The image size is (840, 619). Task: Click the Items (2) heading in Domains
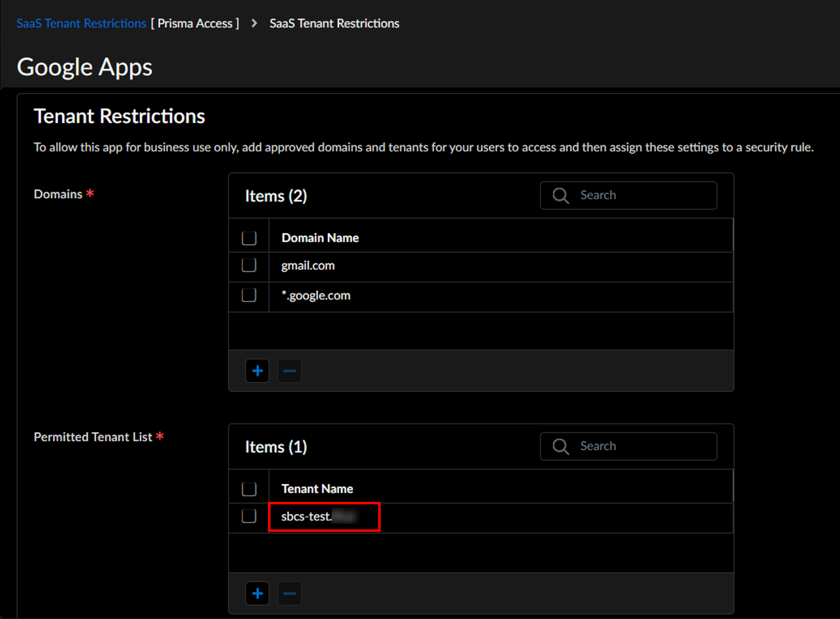[x=276, y=196]
